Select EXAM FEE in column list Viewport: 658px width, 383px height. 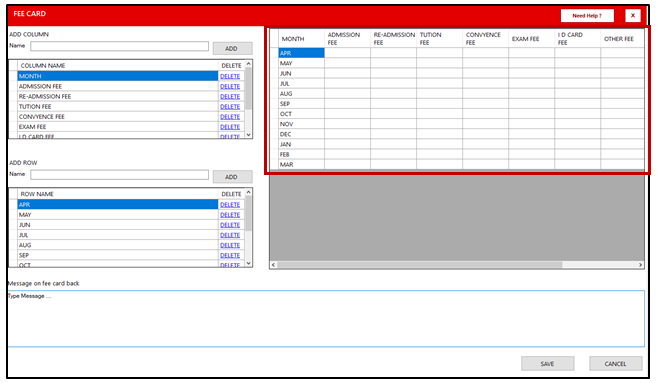tap(118, 127)
